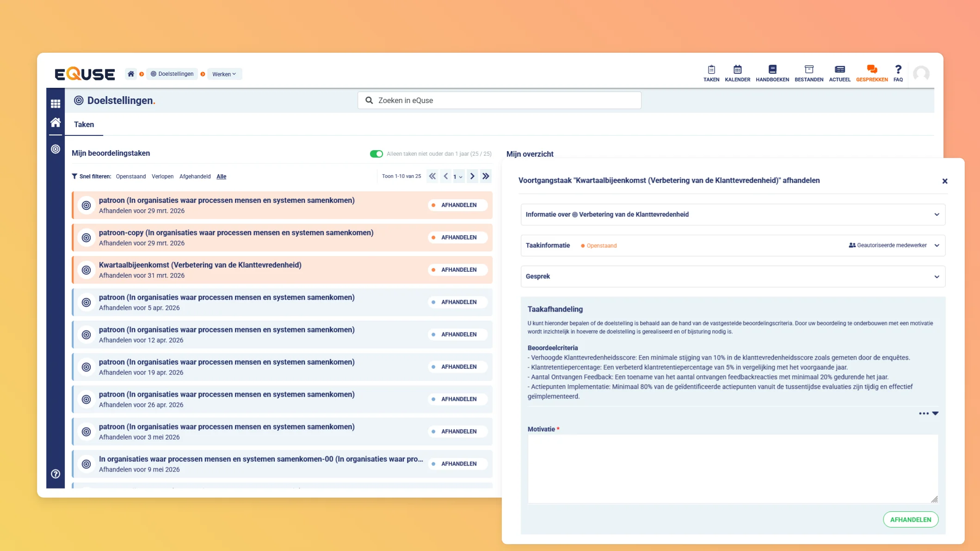980x551 pixels.
Task: Open the Actueel menu item
Action: coord(839,73)
